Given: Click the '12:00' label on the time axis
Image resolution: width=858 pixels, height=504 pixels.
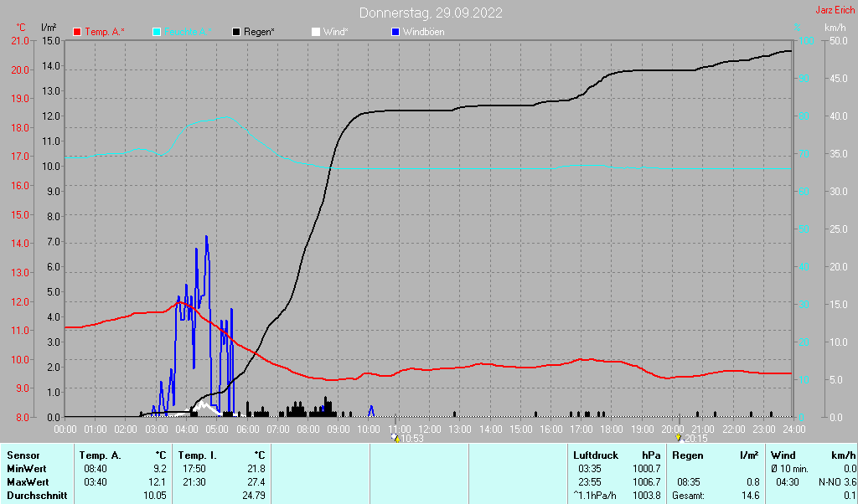Looking at the screenshot, I should (430, 429).
